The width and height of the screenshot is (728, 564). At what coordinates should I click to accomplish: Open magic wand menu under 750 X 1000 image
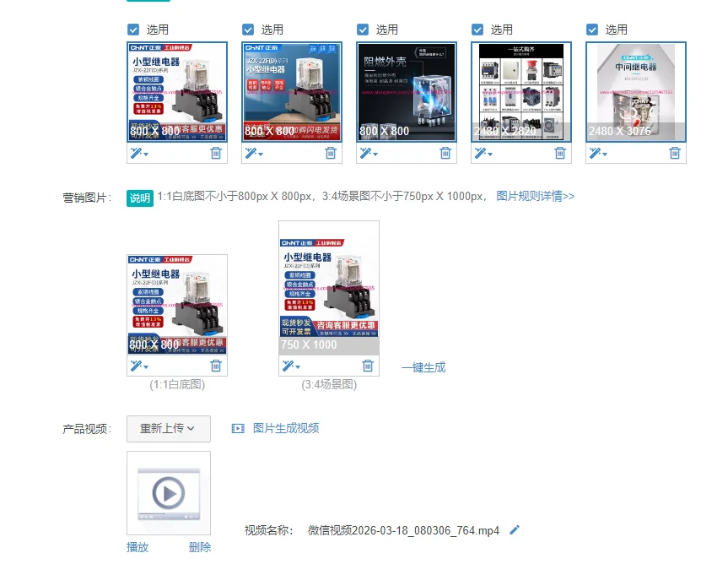coord(291,366)
